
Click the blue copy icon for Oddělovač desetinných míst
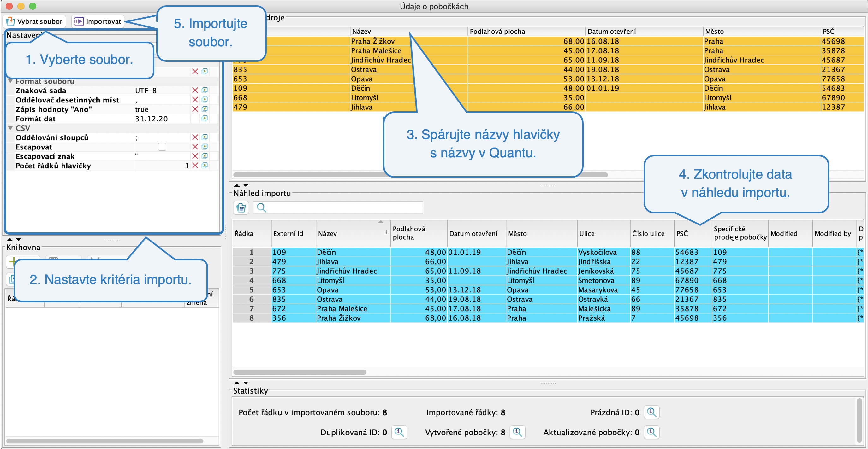205,100
